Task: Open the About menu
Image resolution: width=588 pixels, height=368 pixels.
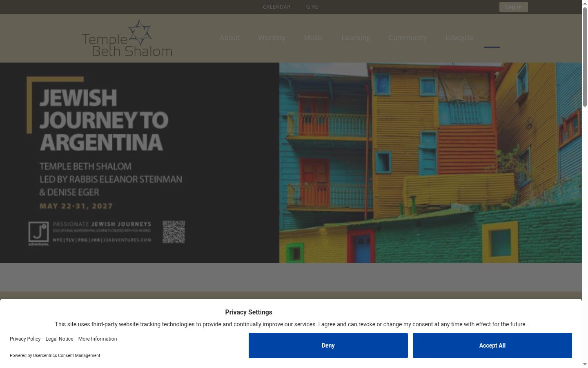Action: (x=230, y=38)
